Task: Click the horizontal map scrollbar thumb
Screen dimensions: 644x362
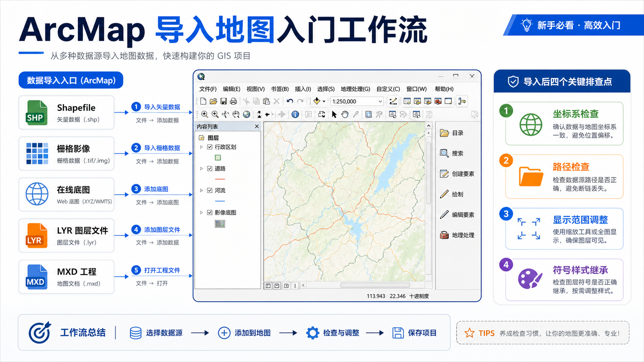Action: (375, 285)
